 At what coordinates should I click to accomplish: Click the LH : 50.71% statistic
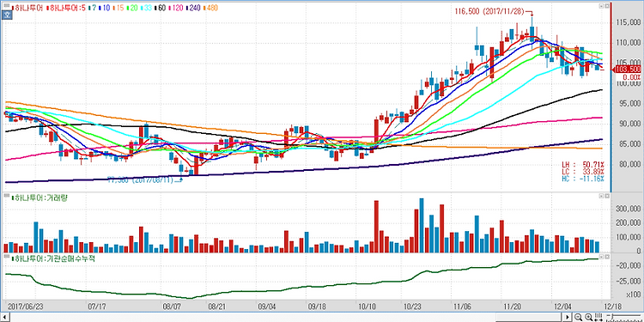tap(583, 164)
